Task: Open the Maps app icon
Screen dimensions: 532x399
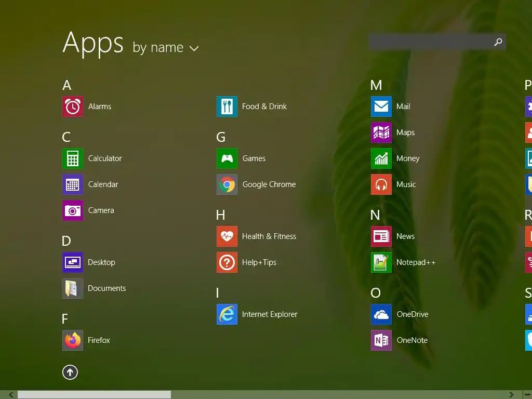Action: 381,132
